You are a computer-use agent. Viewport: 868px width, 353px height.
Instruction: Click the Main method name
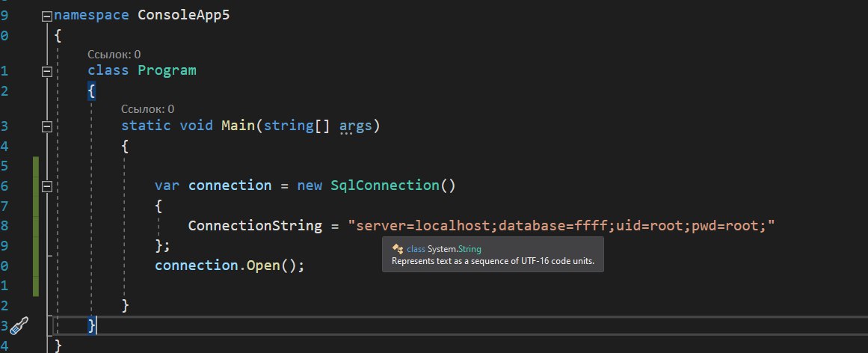coord(238,125)
